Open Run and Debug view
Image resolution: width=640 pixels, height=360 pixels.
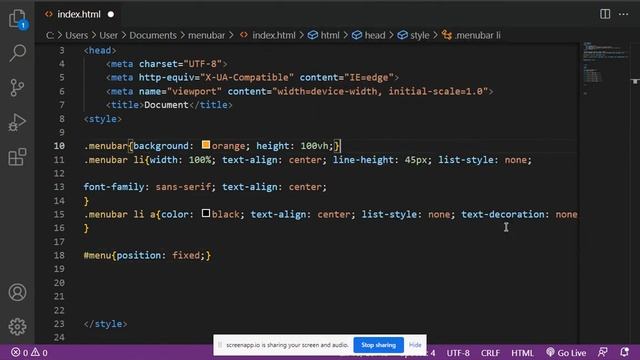pyautogui.click(x=17, y=122)
